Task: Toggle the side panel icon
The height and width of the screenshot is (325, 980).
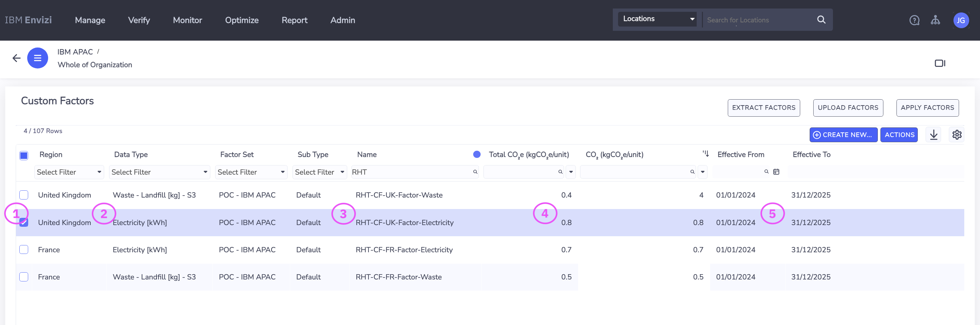Action: [940, 63]
